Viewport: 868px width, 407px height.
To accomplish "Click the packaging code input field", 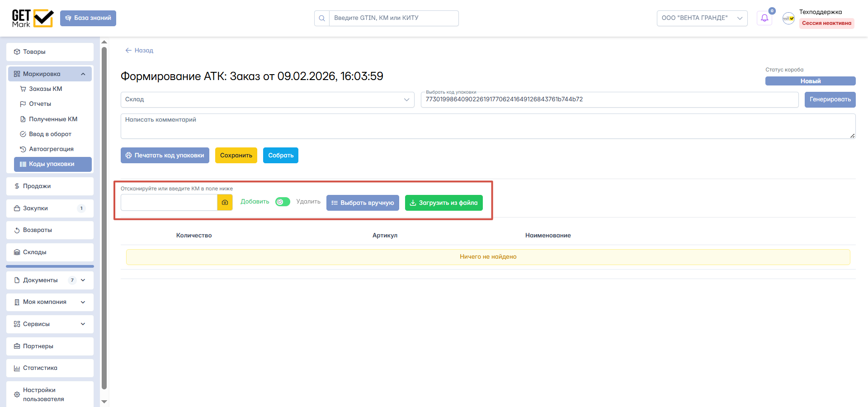I will click(609, 99).
